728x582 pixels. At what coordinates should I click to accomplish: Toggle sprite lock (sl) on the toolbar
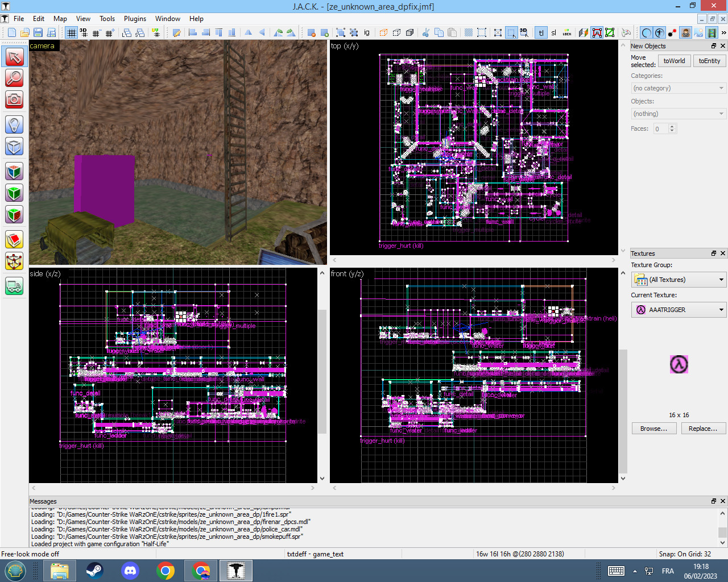pyautogui.click(x=553, y=32)
